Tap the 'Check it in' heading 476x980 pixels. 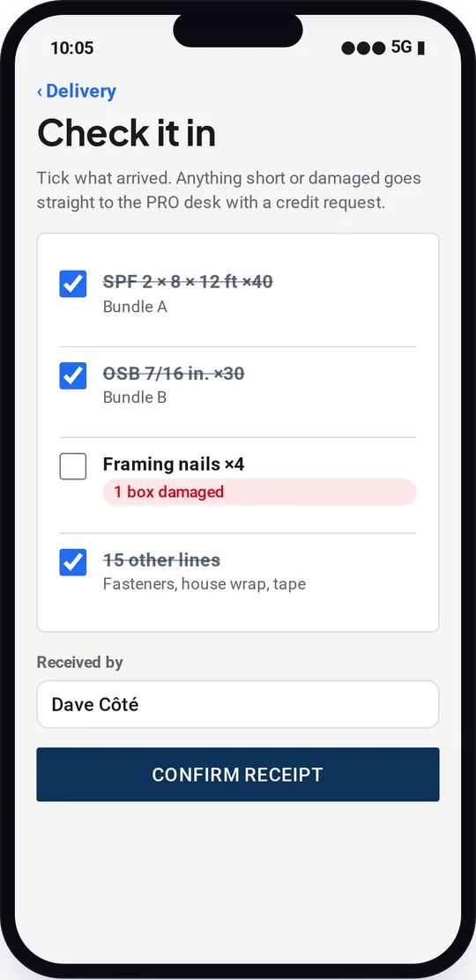[x=126, y=133]
